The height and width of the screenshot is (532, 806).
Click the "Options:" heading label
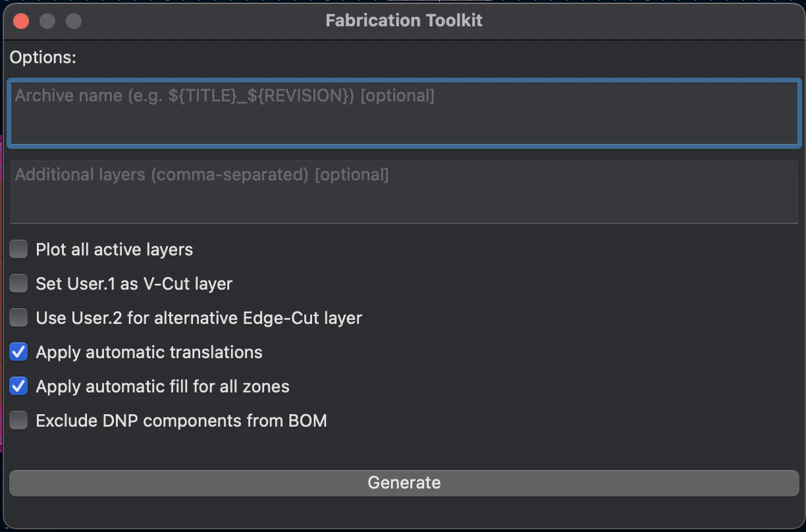pyautogui.click(x=43, y=58)
